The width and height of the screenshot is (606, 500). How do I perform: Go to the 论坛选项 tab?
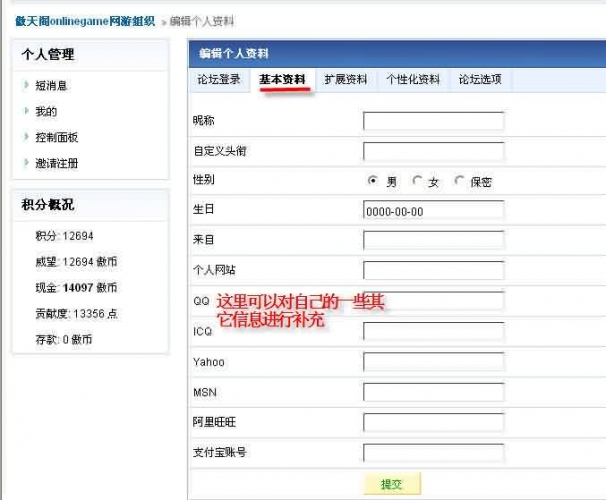(x=480, y=80)
